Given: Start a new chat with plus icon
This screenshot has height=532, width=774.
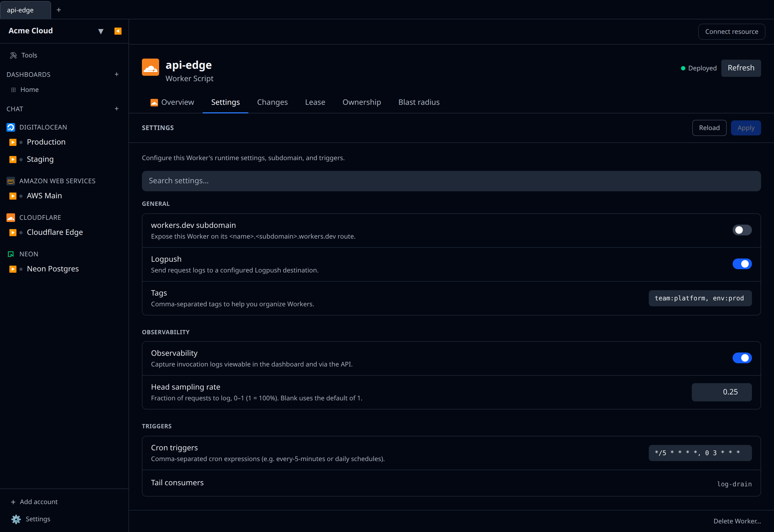Looking at the screenshot, I should (117, 109).
